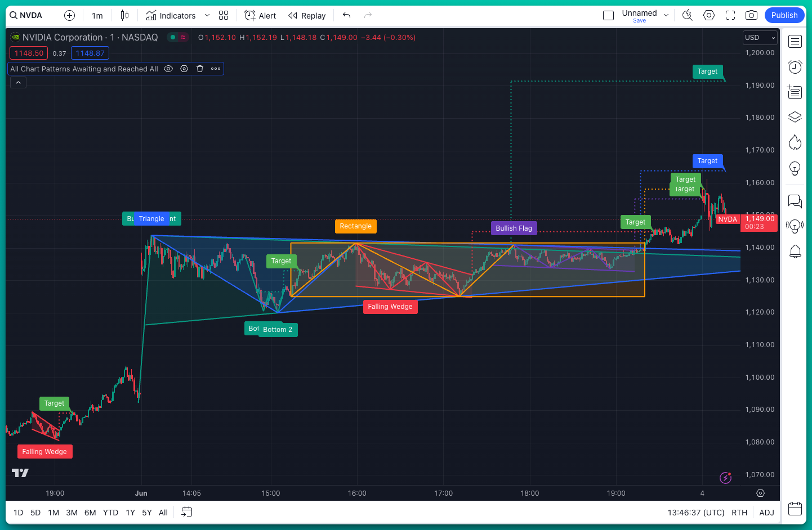Image resolution: width=812 pixels, height=530 pixels.
Task: Open the Watchlist panel from the right sidebar
Action: coord(795,41)
